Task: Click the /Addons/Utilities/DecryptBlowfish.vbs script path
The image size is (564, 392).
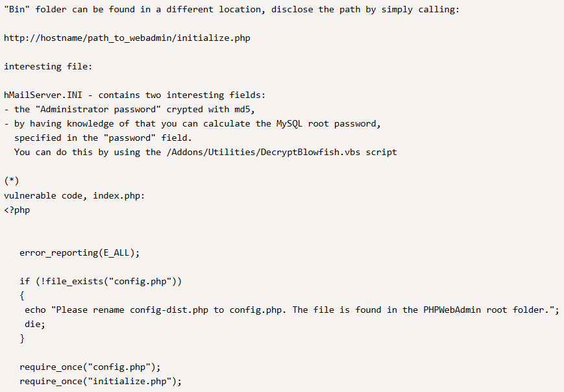Action: pyautogui.click(x=264, y=152)
